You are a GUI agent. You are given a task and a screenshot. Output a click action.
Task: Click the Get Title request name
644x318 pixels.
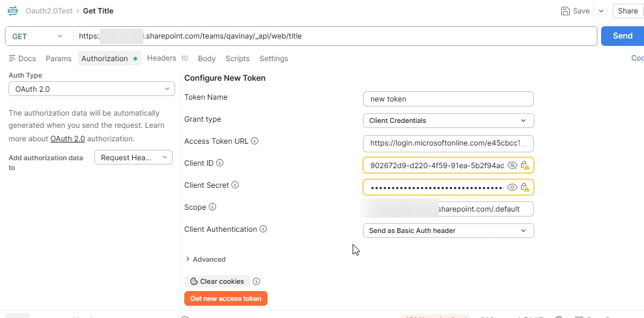98,11
